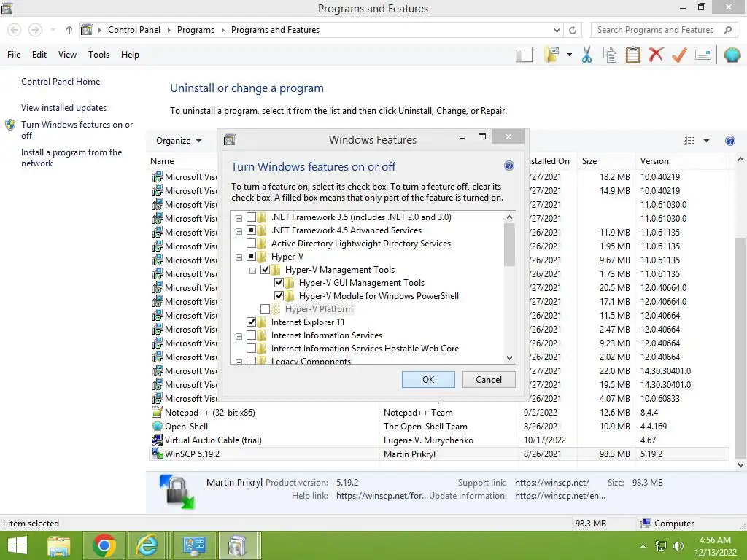Uncheck Internet Explorer 11

(x=251, y=322)
